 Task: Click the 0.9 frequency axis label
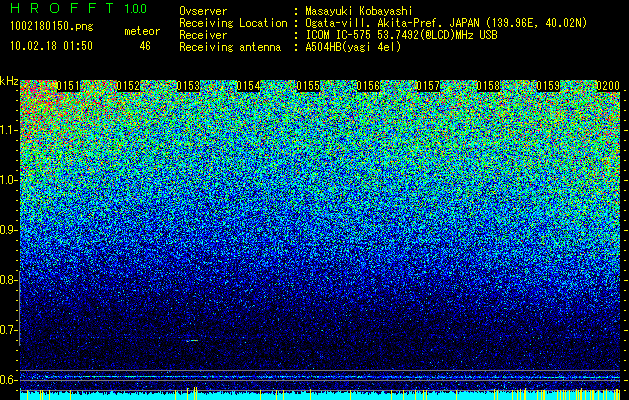click(9, 230)
